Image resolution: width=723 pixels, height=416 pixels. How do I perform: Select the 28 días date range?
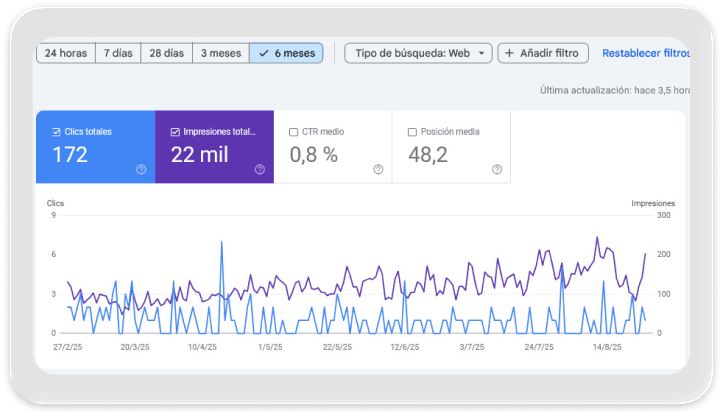[x=166, y=53]
